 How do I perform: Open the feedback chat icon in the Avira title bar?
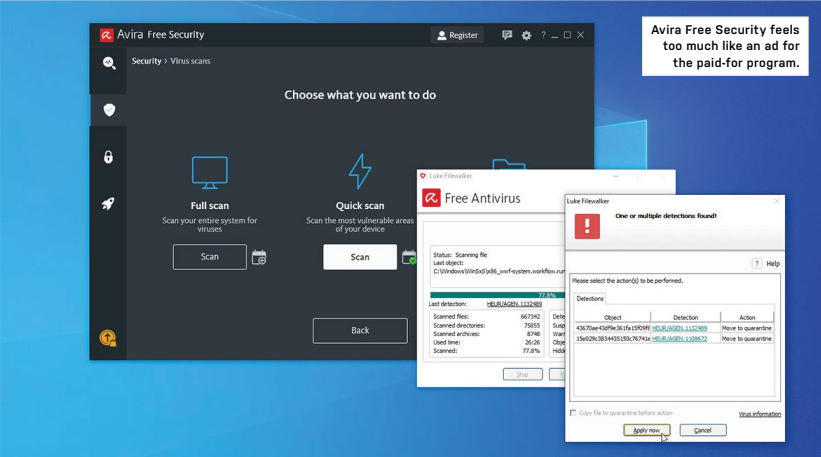tap(506, 35)
